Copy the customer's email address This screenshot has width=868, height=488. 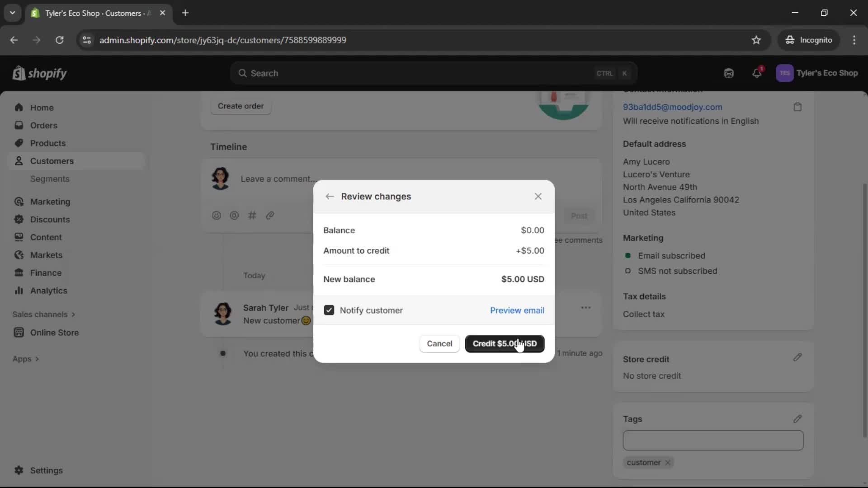(x=797, y=107)
